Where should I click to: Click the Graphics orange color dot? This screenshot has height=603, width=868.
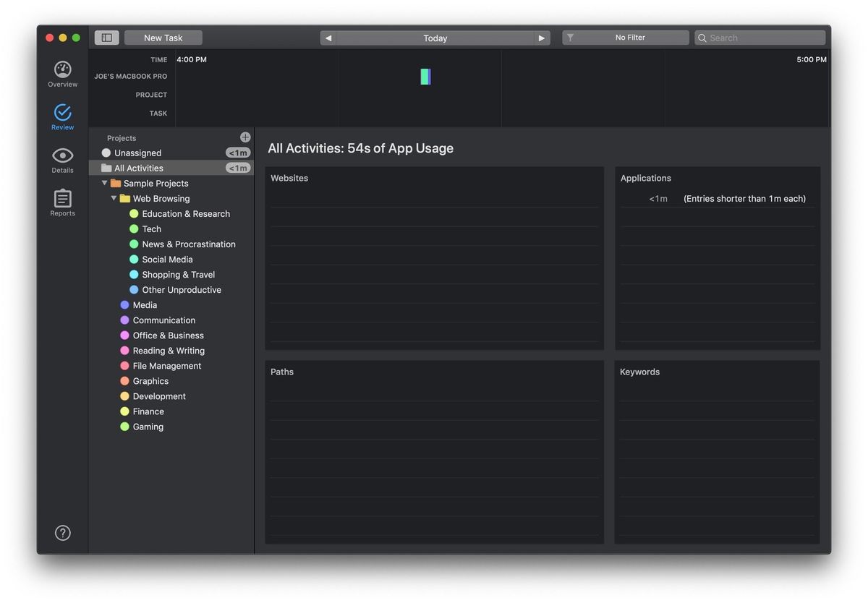124,380
